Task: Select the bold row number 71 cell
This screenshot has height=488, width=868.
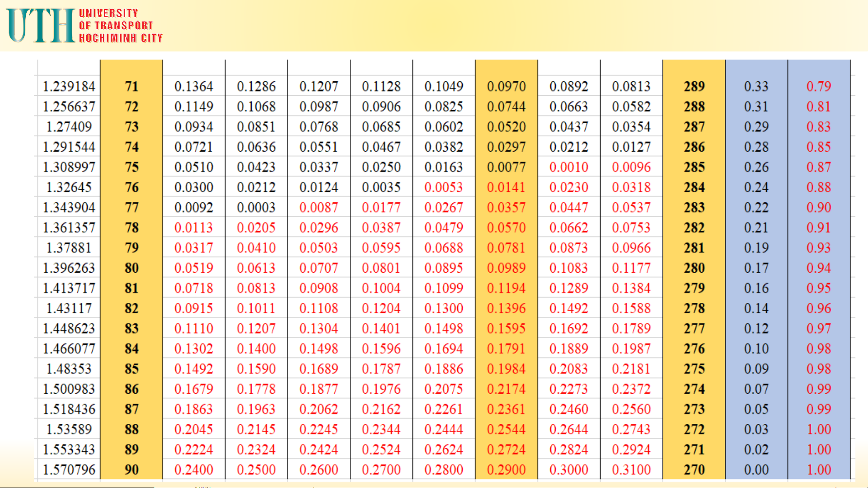Action: 131,86
